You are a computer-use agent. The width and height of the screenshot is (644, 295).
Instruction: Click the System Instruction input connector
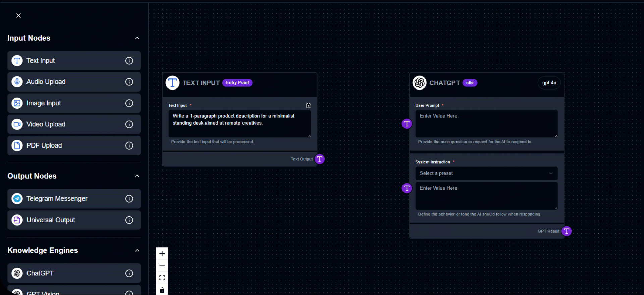tap(407, 188)
